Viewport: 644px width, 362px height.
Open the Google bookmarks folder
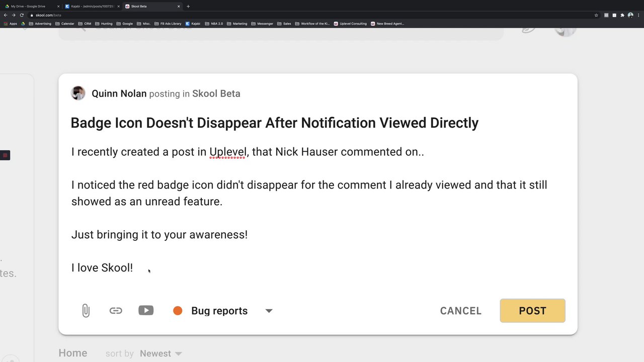tap(125, 24)
